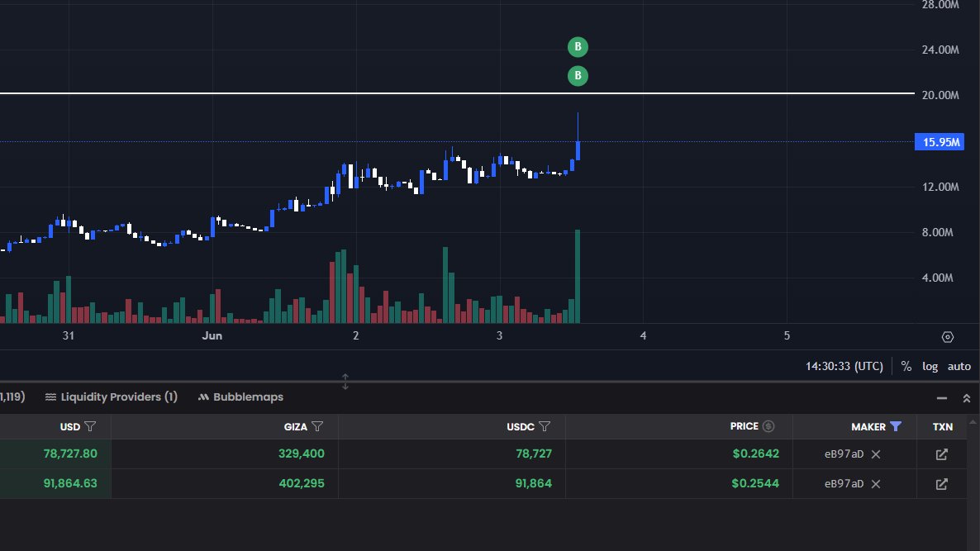The width and height of the screenshot is (980, 551).
Task: Open the TXN external link for the $0.2642 trade
Action: pos(942,453)
